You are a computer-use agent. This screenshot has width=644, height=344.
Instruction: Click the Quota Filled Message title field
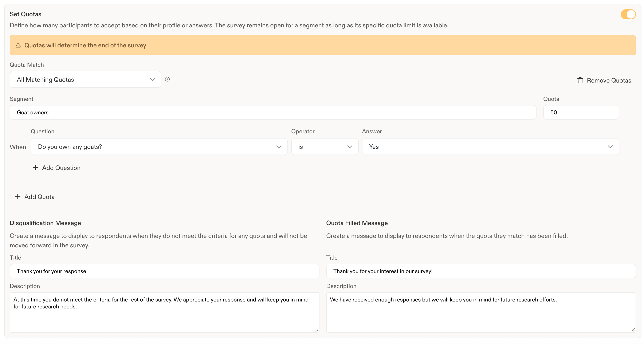tap(481, 271)
